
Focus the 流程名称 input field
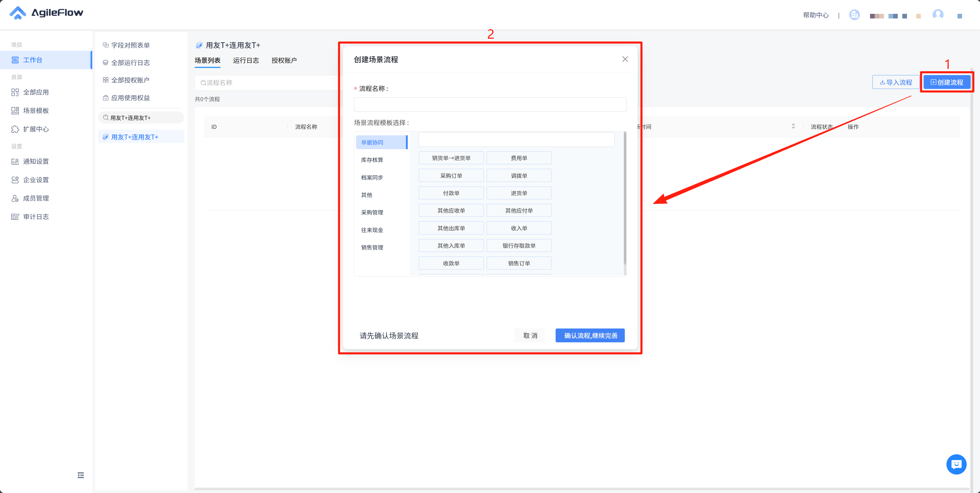click(490, 104)
